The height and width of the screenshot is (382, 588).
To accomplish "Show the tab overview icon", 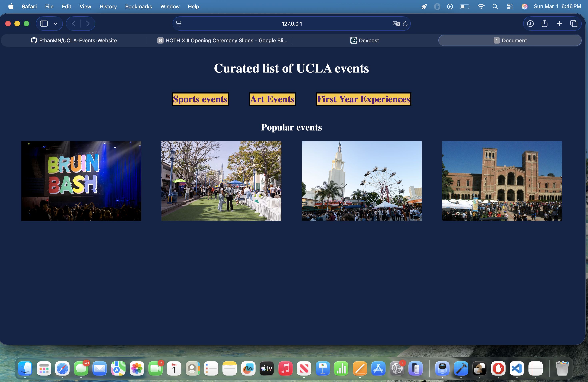I will (574, 24).
